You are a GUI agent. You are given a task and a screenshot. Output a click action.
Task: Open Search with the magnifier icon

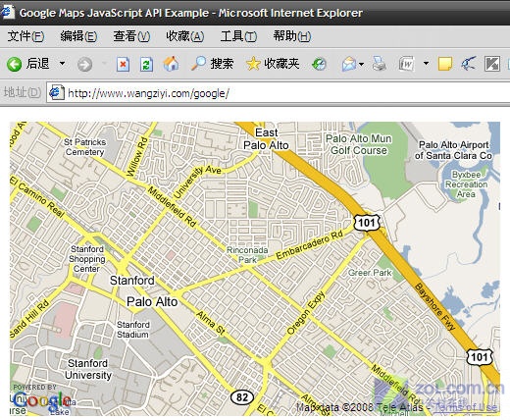click(x=198, y=64)
